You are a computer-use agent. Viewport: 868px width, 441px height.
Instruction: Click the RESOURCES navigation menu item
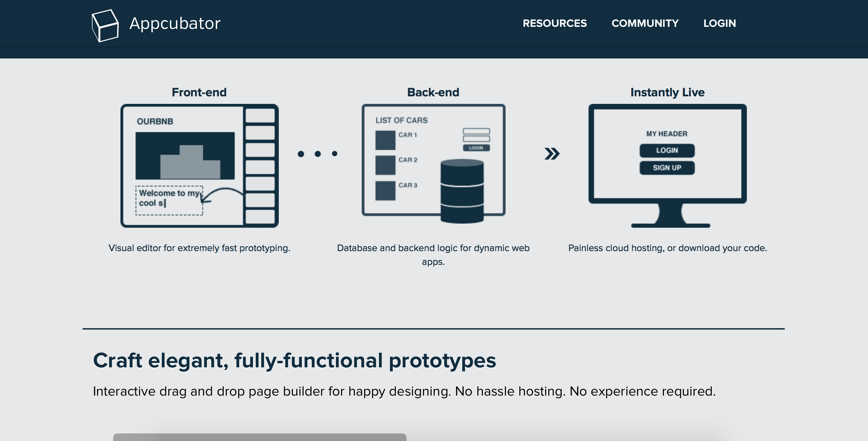coord(555,23)
